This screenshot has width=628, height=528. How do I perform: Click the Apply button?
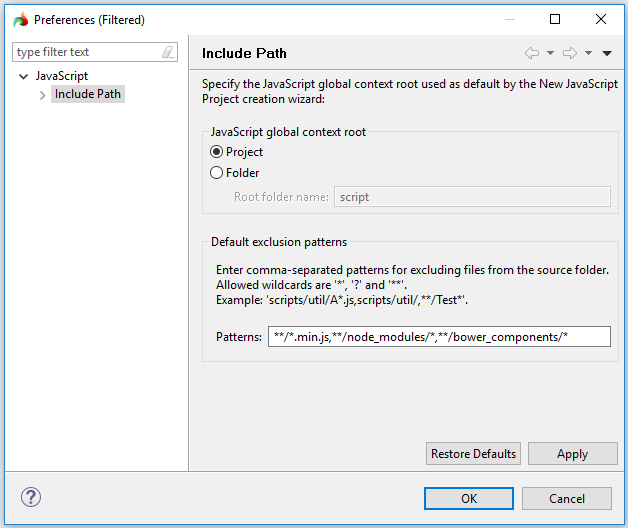coord(572,454)
